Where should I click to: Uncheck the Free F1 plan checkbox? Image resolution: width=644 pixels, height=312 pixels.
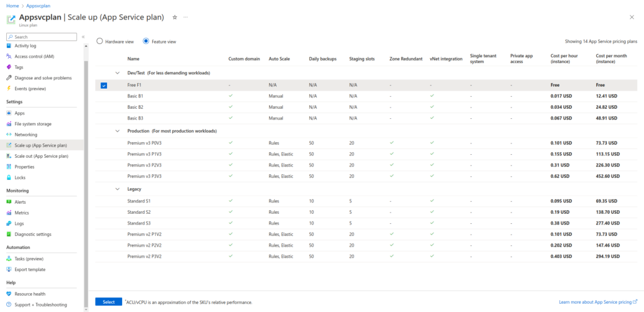pos(104,85)
